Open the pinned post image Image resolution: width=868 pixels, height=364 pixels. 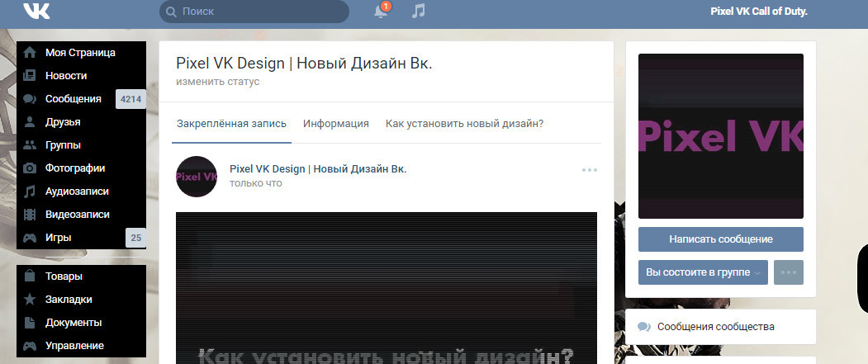point(387,288)
